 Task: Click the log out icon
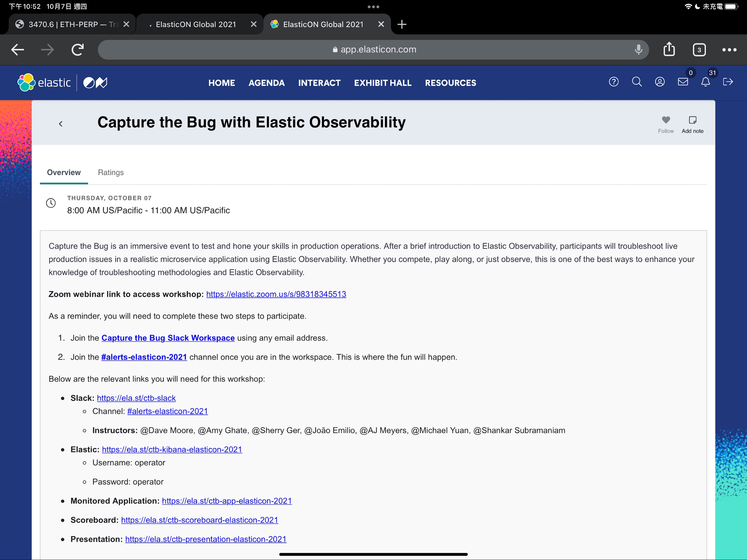tap(728, 82)
